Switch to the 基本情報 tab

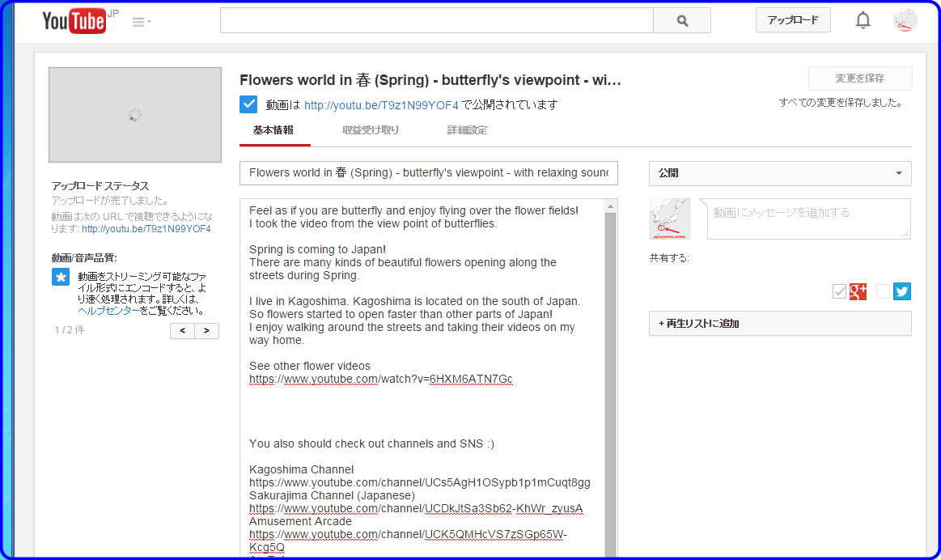[273, 130]
